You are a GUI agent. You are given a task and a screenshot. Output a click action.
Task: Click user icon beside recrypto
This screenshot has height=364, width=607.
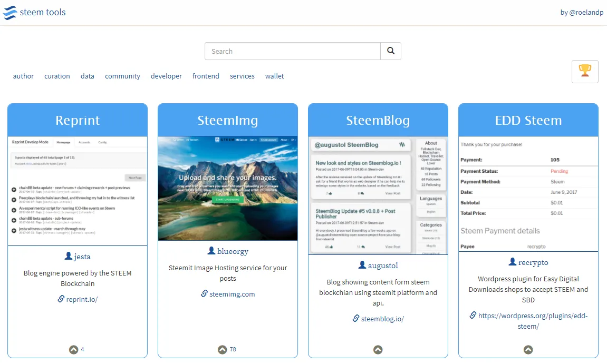512,262
